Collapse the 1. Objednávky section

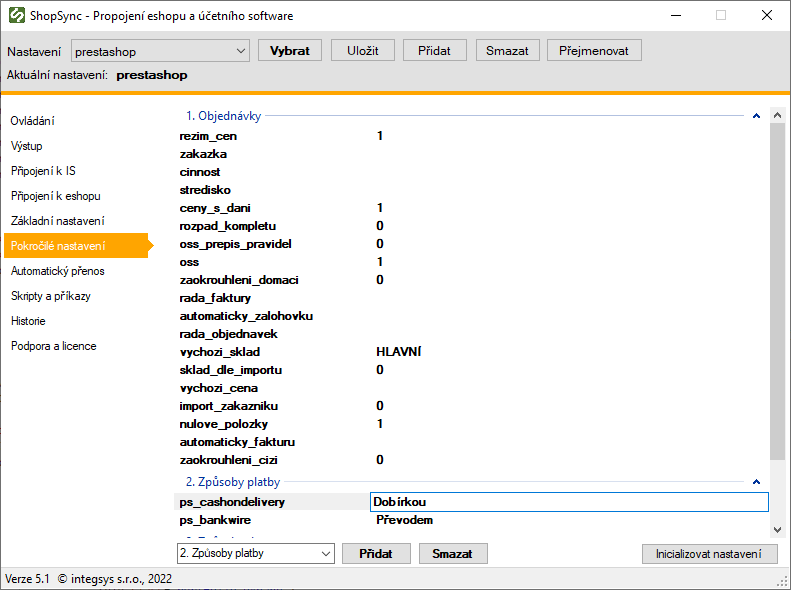click(756, 116)
